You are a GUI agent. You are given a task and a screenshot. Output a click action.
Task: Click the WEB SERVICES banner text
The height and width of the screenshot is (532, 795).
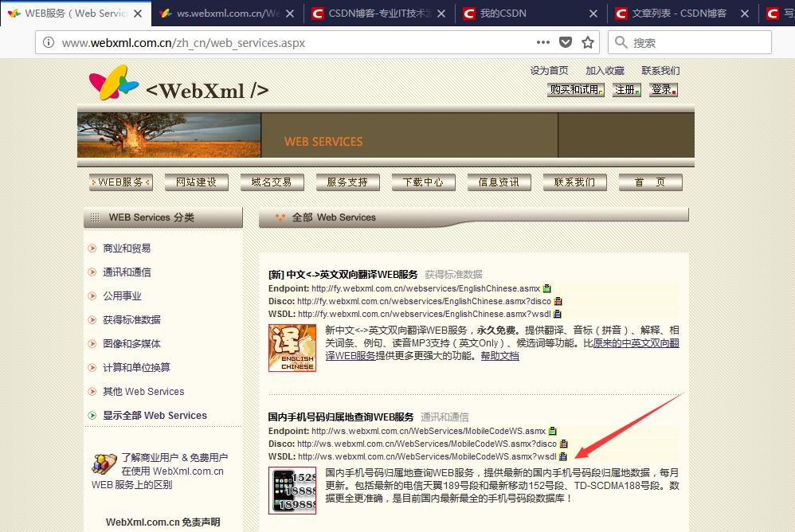coord(323,141)
